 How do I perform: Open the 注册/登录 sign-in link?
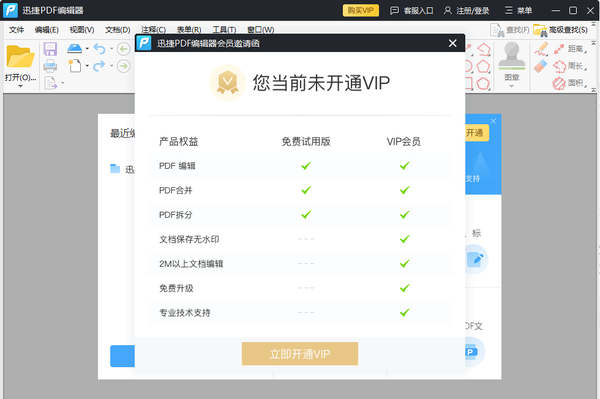(466, 10)
